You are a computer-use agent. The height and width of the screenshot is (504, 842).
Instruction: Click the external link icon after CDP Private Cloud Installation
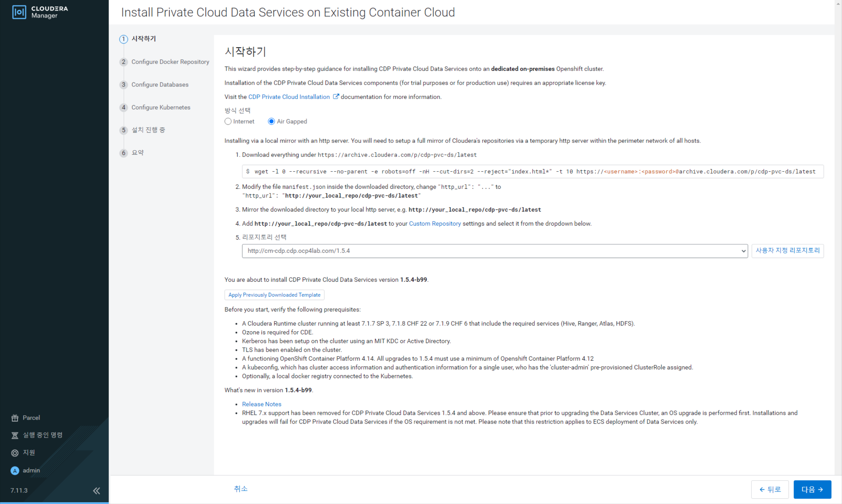tap(336, 97)
